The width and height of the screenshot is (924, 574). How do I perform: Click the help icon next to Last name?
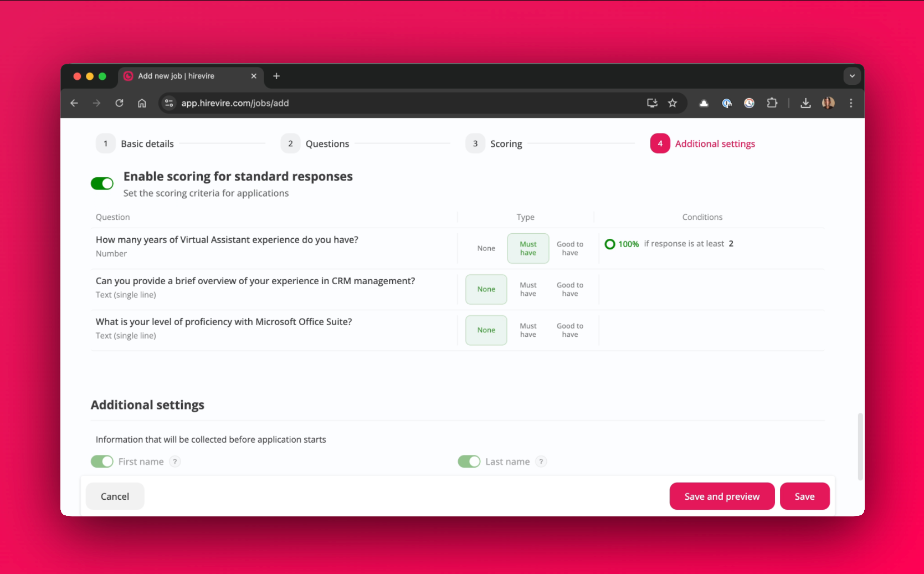pos(541,462)
